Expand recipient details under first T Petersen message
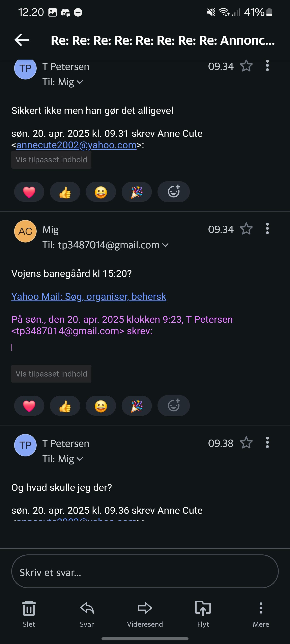 (x=80, y=82)
